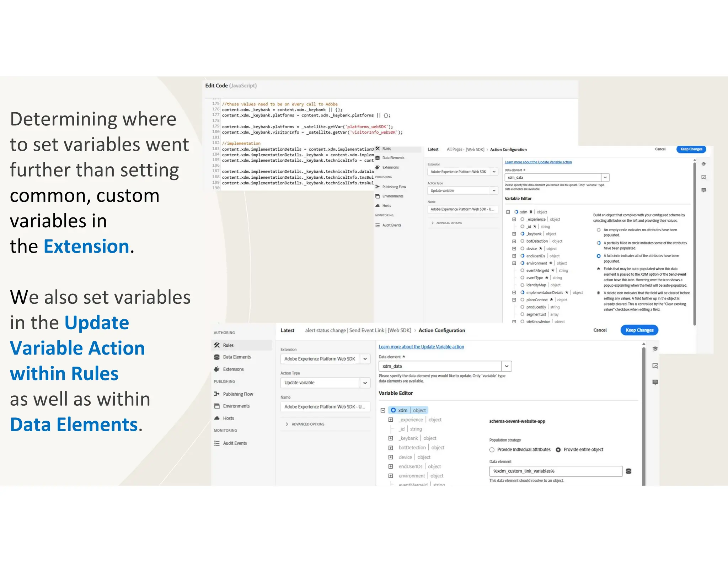The image size is (728, 562).
Task: Click Audit Events list icon in All Pages panel
Action: pyautogui.click(x=378, y=225)
